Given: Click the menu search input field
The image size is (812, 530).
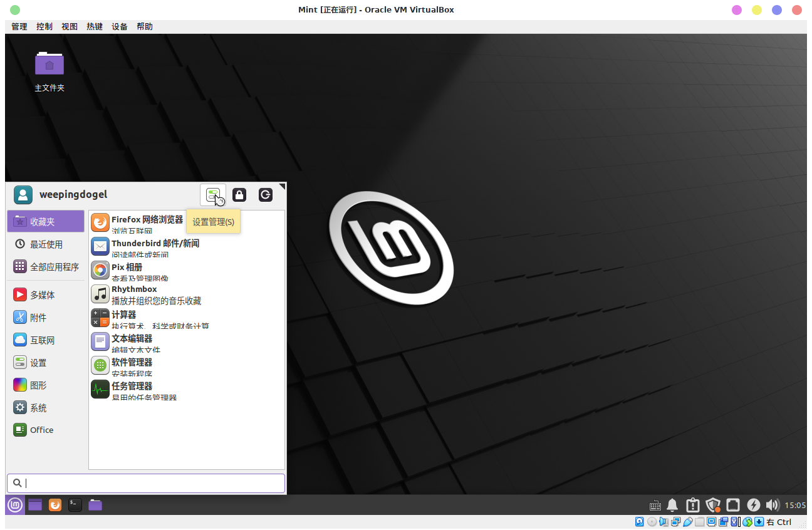Looking at the screenshot, I should pyautogui.click(x=145, y=483).
